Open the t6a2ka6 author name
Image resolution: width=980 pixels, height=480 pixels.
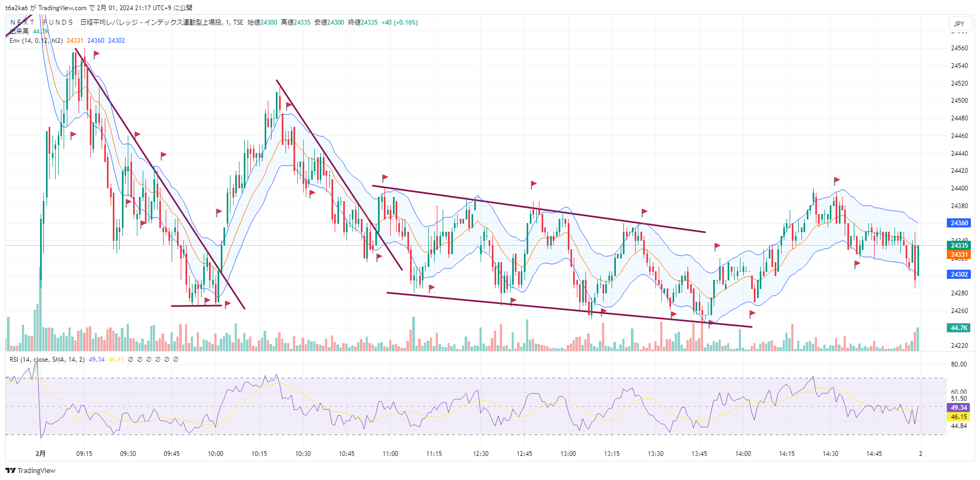pyautogui.click(x=17, y=8)
